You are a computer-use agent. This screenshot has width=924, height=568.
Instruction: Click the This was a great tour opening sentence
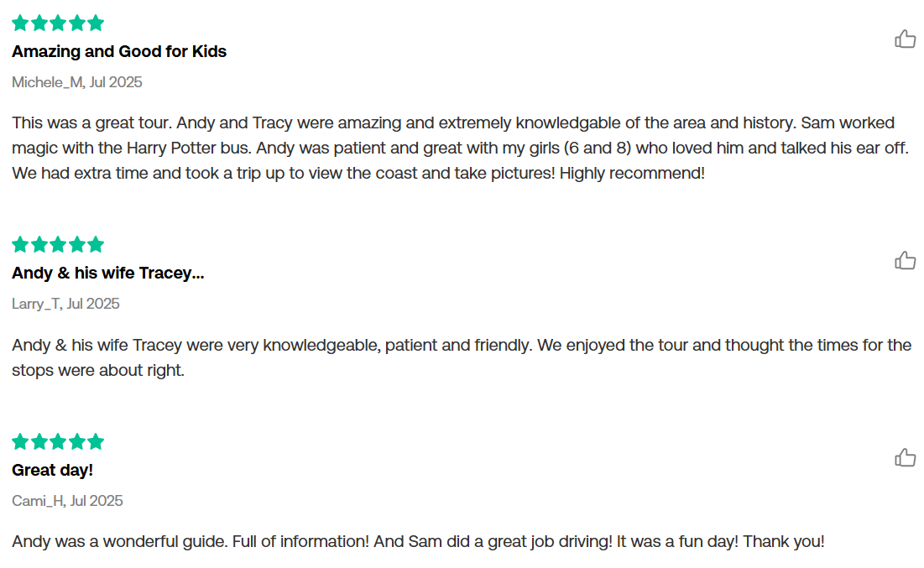click(92, 122)
